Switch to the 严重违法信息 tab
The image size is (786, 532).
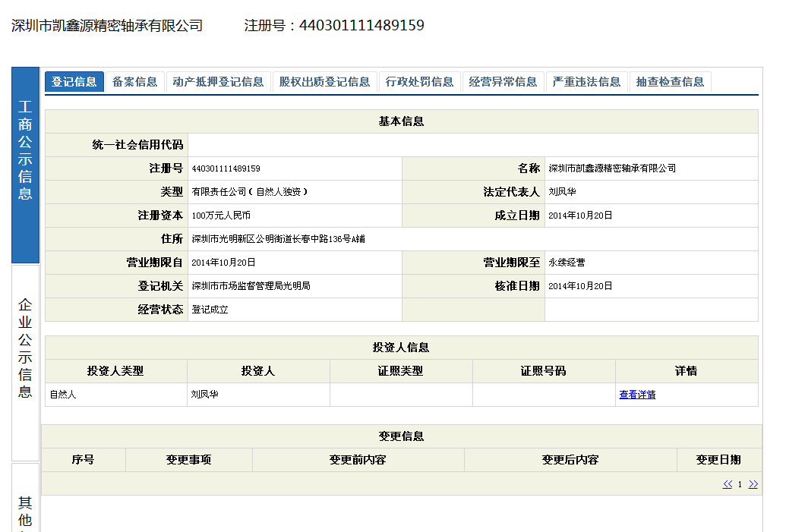586,82
